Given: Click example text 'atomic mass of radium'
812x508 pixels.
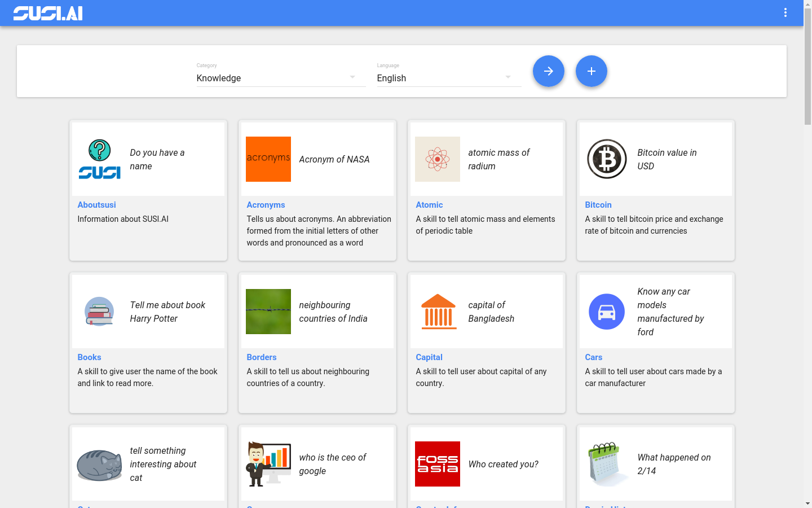Looking at the screenshot, I should (499, 159).
